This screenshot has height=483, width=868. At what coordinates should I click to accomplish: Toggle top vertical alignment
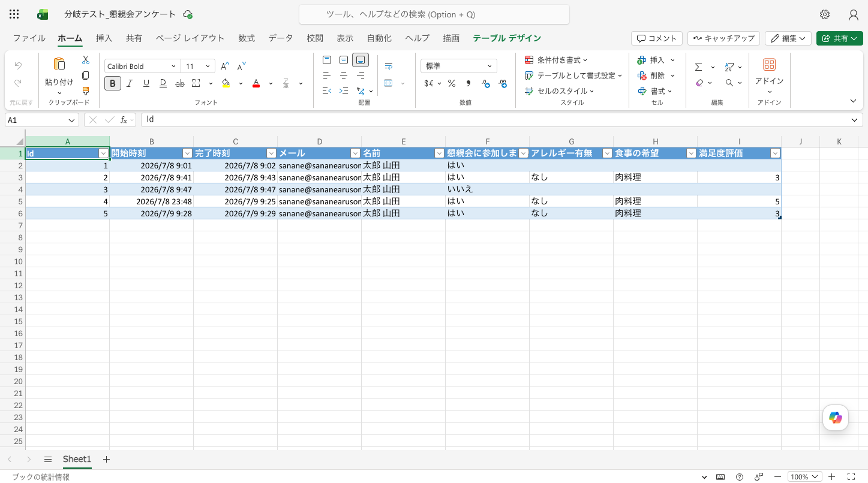[327, 60]
